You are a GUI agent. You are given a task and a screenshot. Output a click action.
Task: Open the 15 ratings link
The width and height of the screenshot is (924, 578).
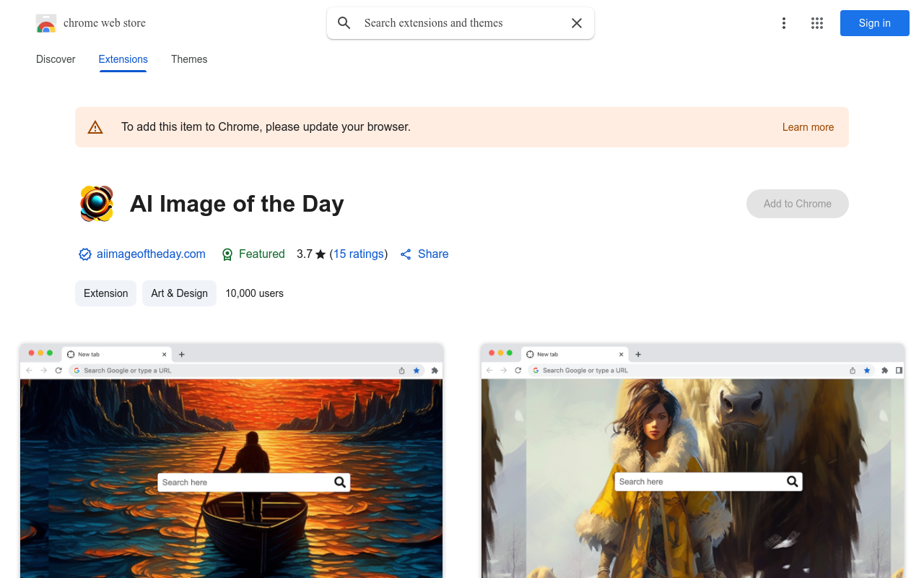coord(359,254)
